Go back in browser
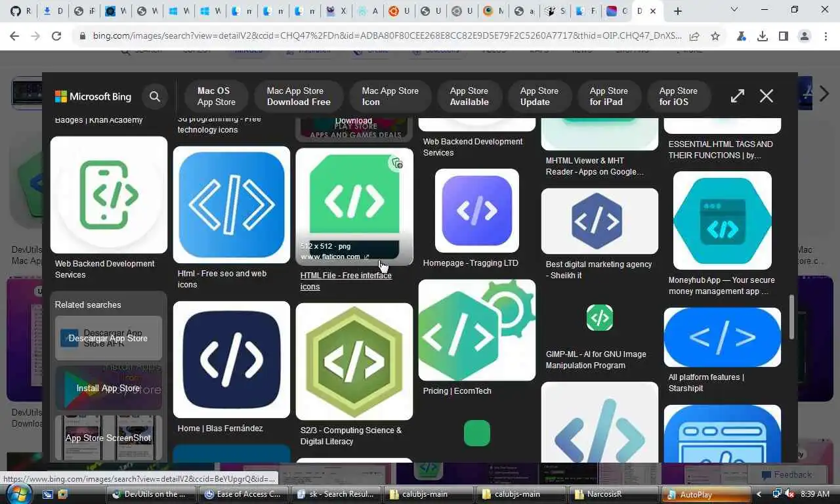Viewport: 840px width, 504px height. 14,37
